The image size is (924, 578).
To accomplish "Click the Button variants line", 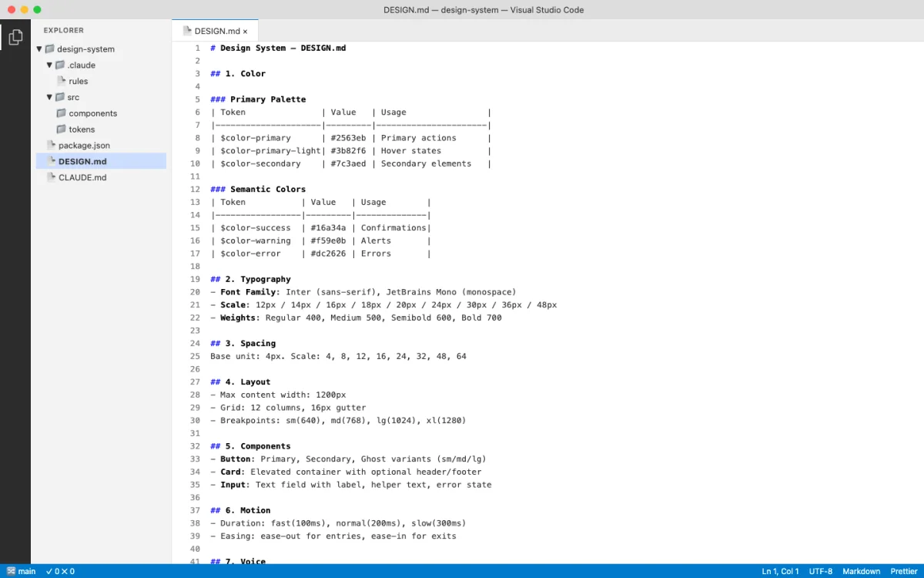I will pyautogui.click(x=348, y=459).
